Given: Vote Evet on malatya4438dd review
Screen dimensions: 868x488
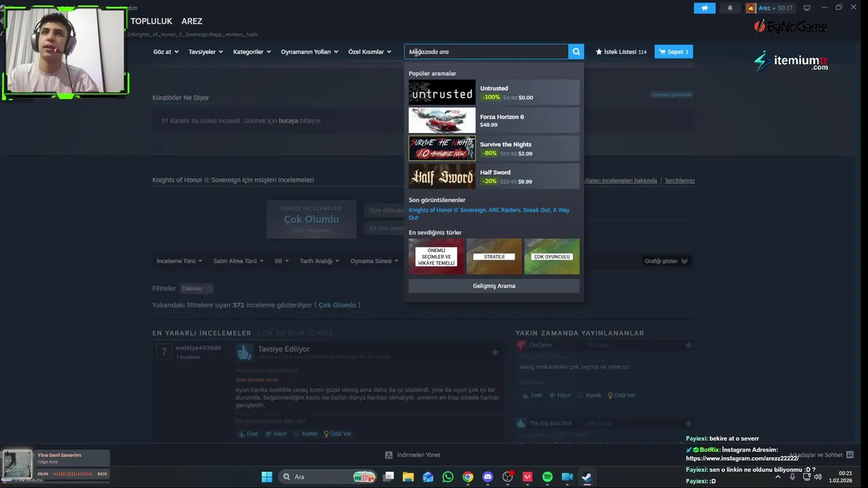Looking at the screenshot, I should (248, 434).
